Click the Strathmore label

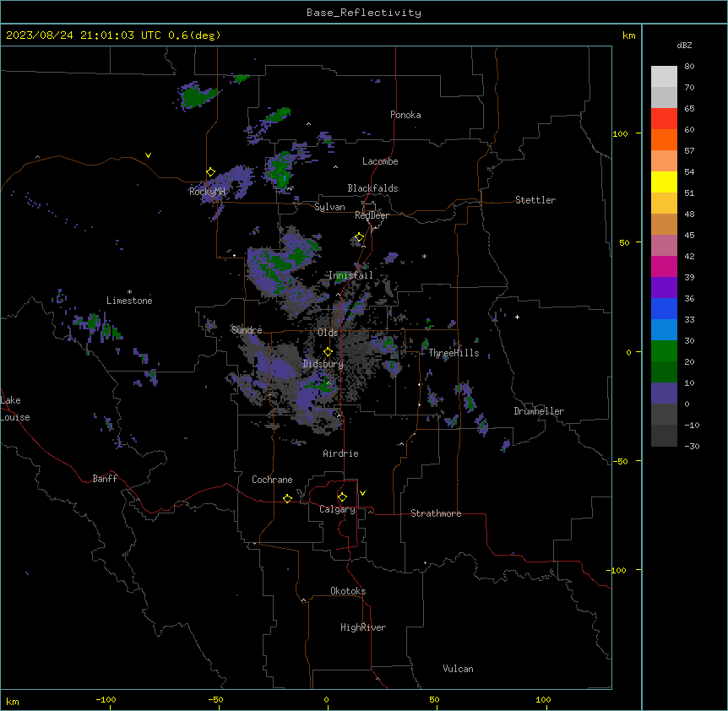click(436, 513)
